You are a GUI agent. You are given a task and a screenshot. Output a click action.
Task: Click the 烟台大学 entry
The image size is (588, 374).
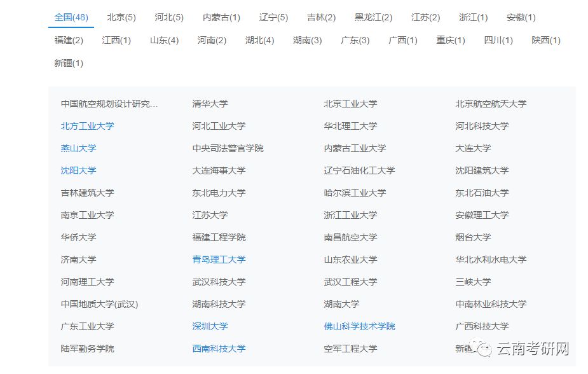[x=473, y=237]
